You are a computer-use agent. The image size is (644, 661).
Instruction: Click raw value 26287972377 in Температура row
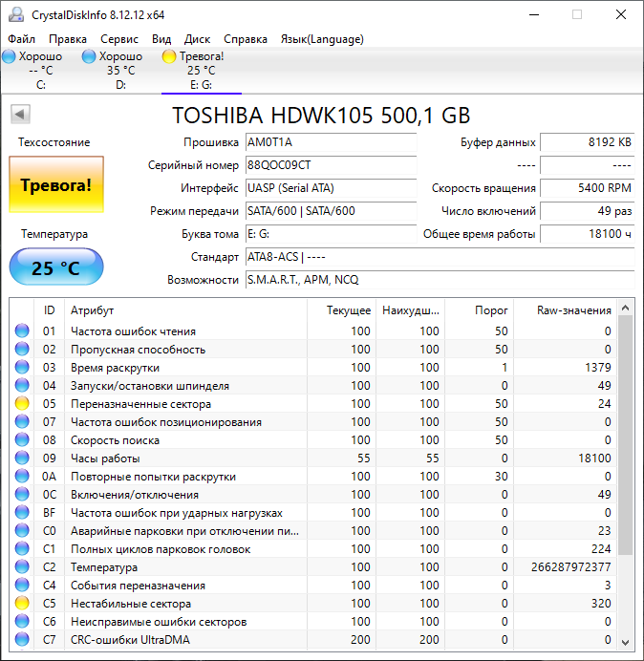571,567
